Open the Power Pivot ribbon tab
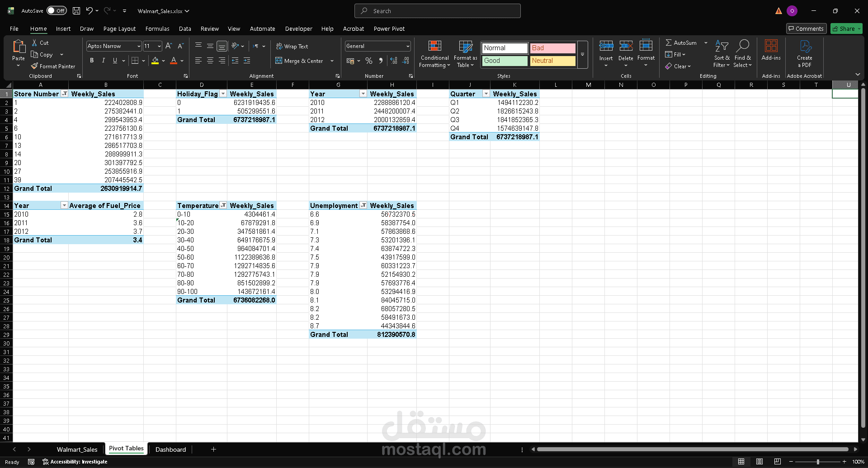868x468 pixels. point(389,28)
